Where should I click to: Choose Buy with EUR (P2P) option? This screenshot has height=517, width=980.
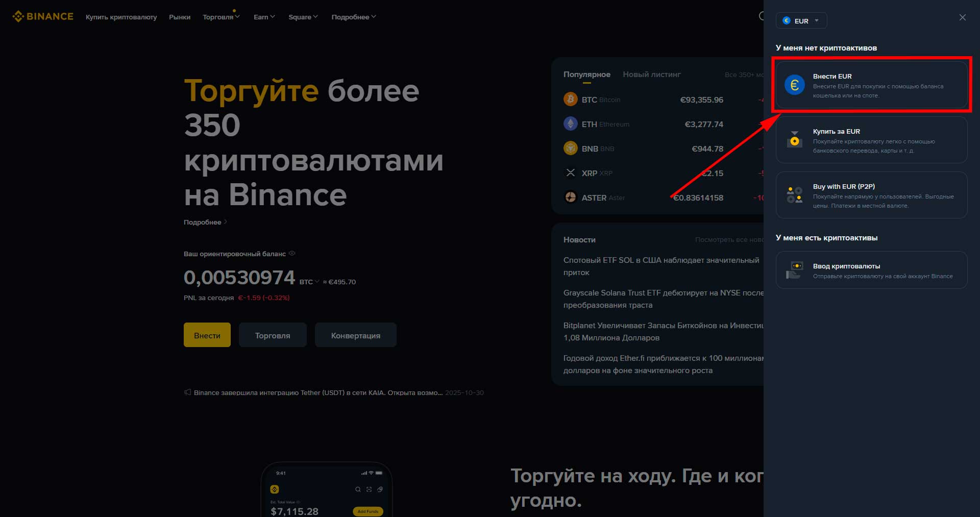[x=871, y=195]
